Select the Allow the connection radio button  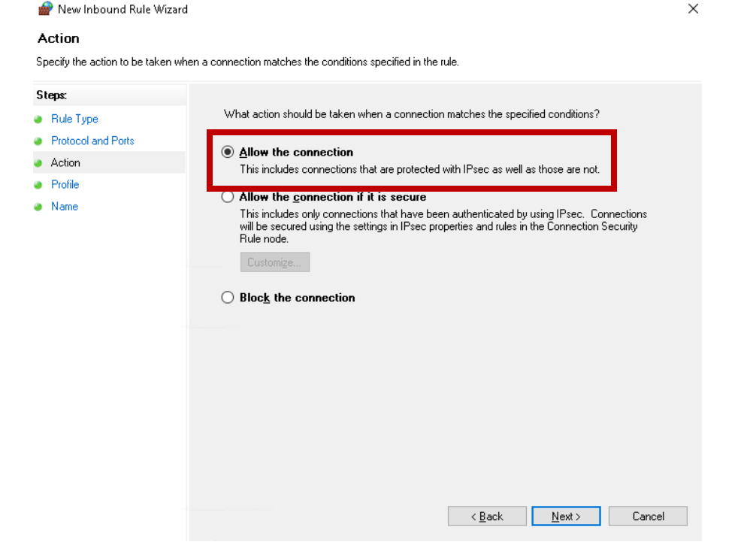pyautogui.click(x=228, y=152)
